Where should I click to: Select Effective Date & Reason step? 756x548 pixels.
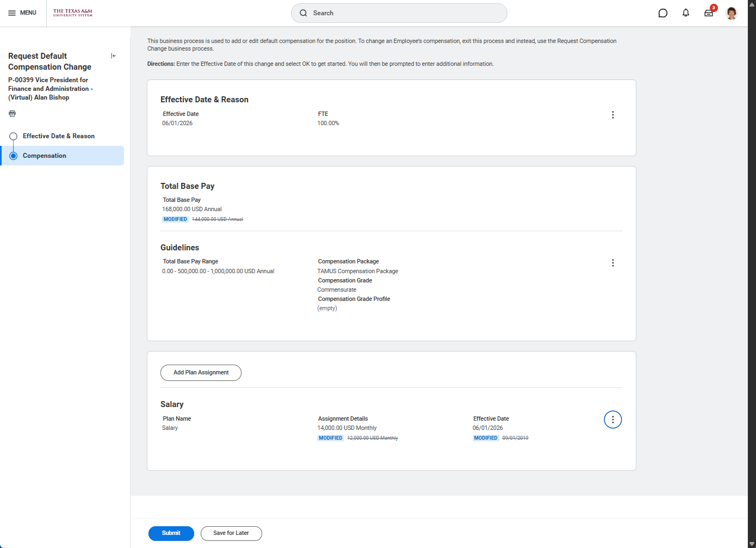tap(58, 136)
